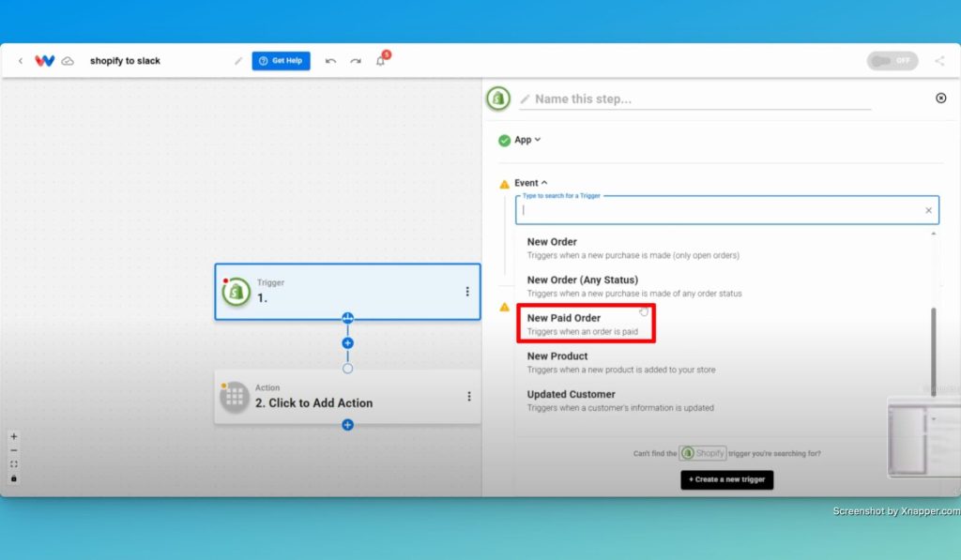Clear the trigger search field
The height and width of the screenshot is (560, 961).
click(x=928, y=210)
